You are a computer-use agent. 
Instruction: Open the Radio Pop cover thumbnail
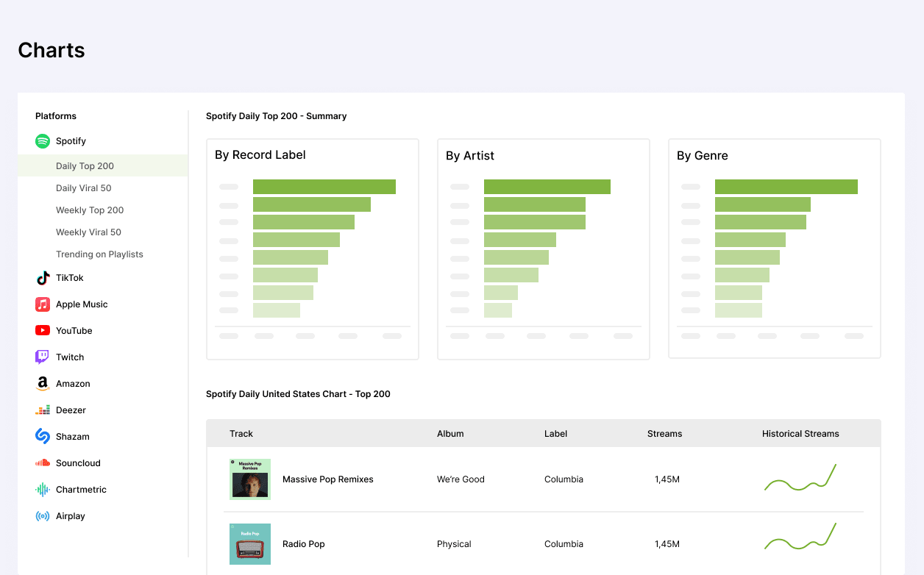pos(250,544)
